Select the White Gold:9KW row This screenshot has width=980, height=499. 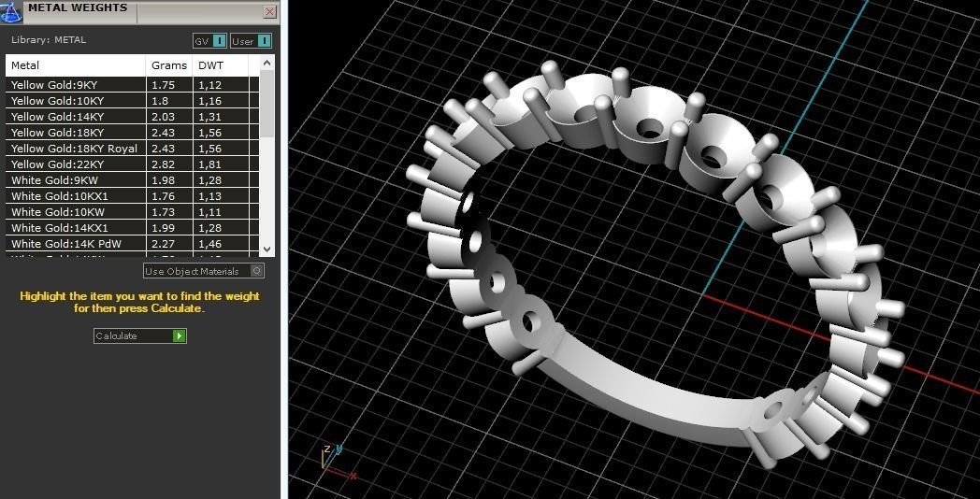pos(132,180)
